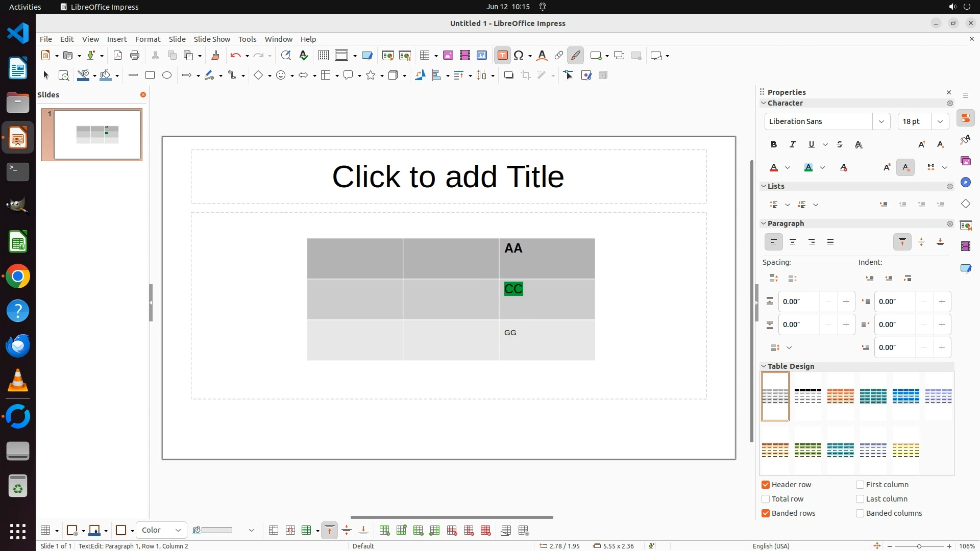Select the Rectangle drawing tool
The image size is (980, 551).
(x=150, y=76)
